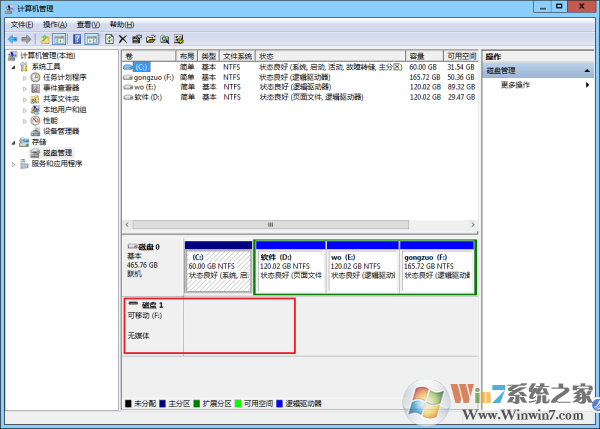Screen dimensions: 600x429
Task: Click the Open folder toolbar icon
Action: 151,39
